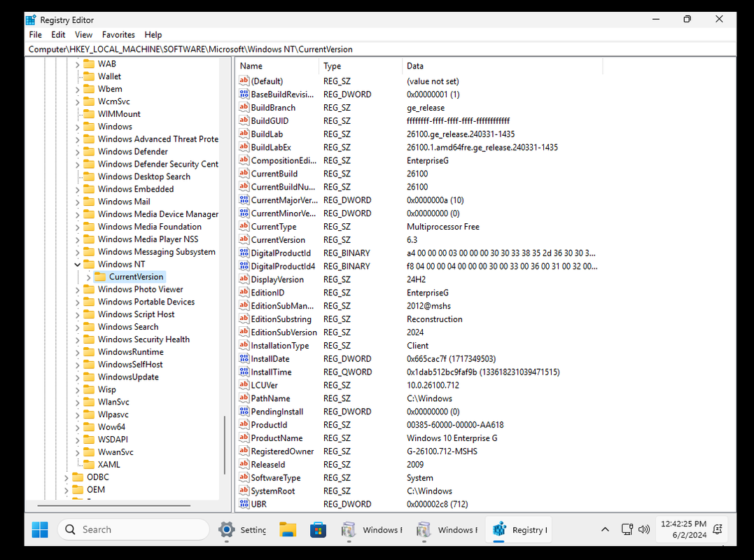Click the tree pane horizontal scrollbar
Viewport: 754px width, 560px height.
[x=114, y=505]
